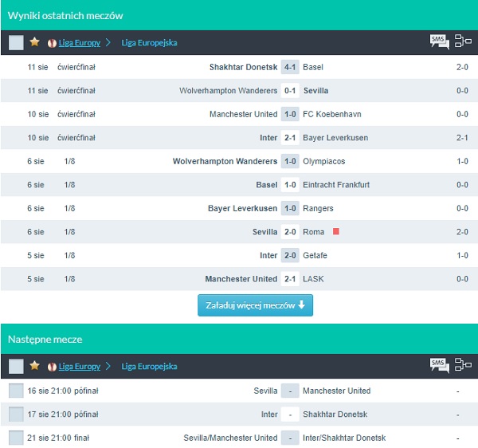Open Liga Europejska link in results header

coord(149,43)
